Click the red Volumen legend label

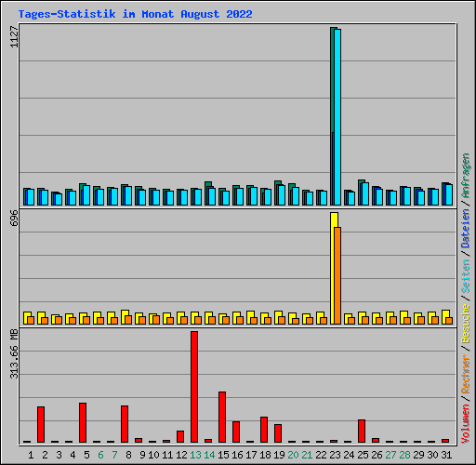tap(465, 424)
